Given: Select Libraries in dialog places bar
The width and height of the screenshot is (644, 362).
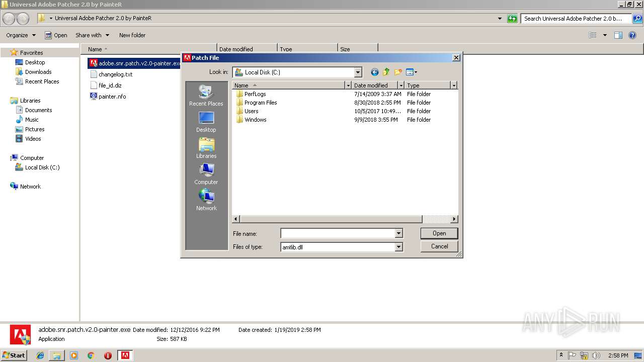Looking at the screenshot, I should point(206,148).
